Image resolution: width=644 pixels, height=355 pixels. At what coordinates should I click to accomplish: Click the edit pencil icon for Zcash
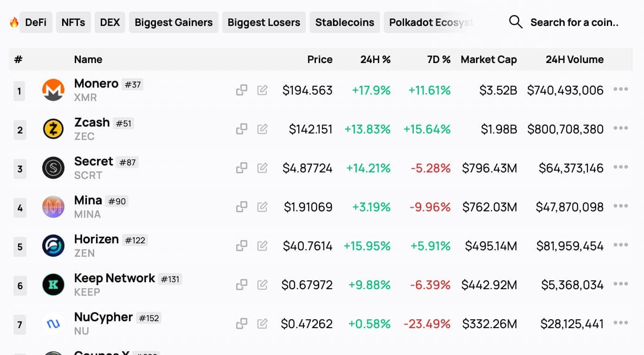click(x=263, y=129)
